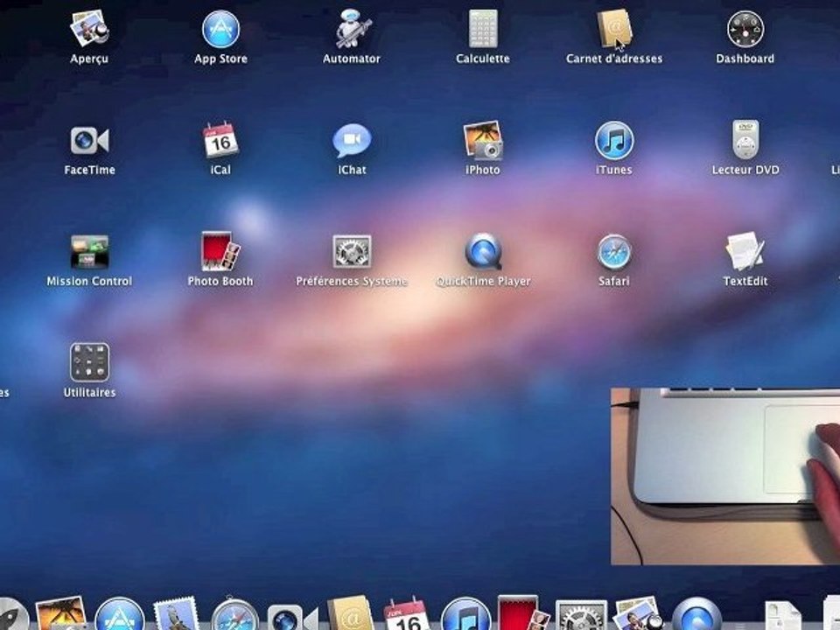Launch App Store from the Launchpad grid
Image resolution: width=840 pixels, height=630 pixels.
pyautogui.click(x=220, y=29)
